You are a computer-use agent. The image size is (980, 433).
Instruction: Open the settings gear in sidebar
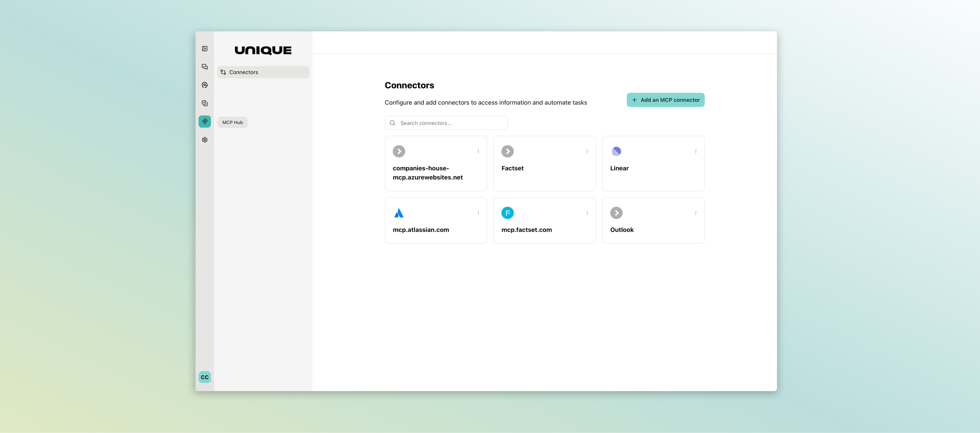[x=205, y=140]
